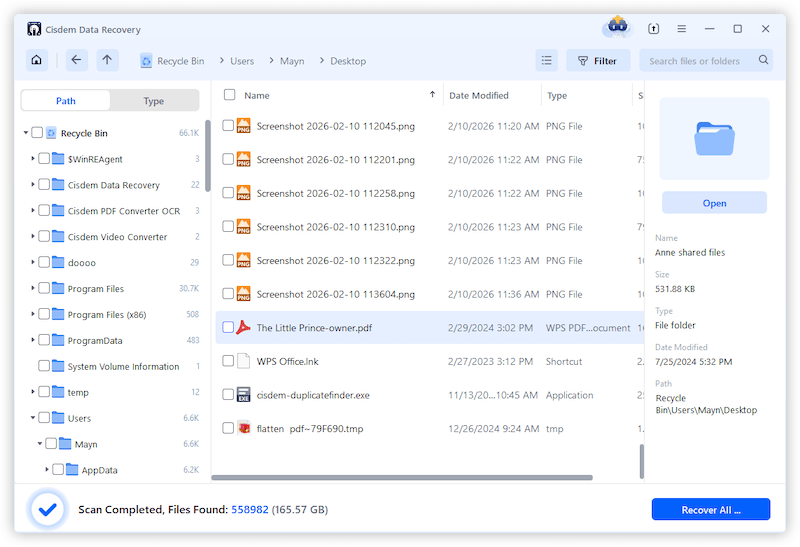The image size is (800, 547).
Task: Click the Program Files folder icon in tree
Action: (58, 288)
